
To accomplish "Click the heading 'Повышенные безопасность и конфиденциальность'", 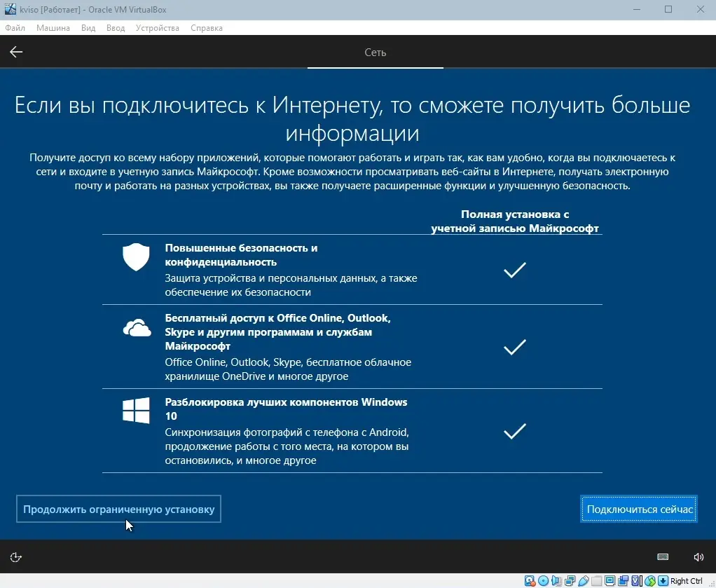I will click(241, 255).
